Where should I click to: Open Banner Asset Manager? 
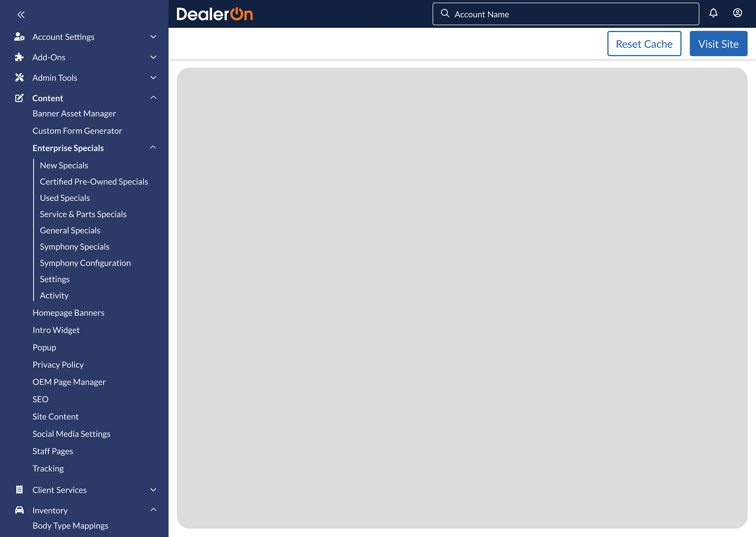pos(74,114)
